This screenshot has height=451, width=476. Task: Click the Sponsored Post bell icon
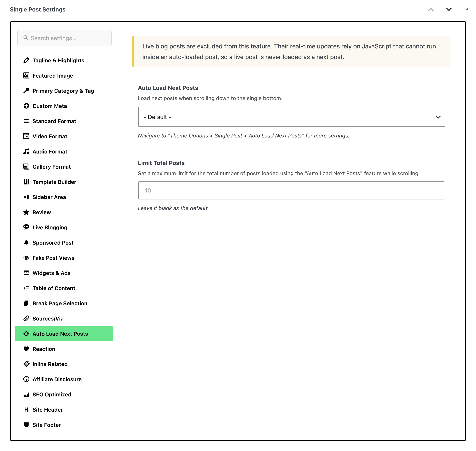26,243
